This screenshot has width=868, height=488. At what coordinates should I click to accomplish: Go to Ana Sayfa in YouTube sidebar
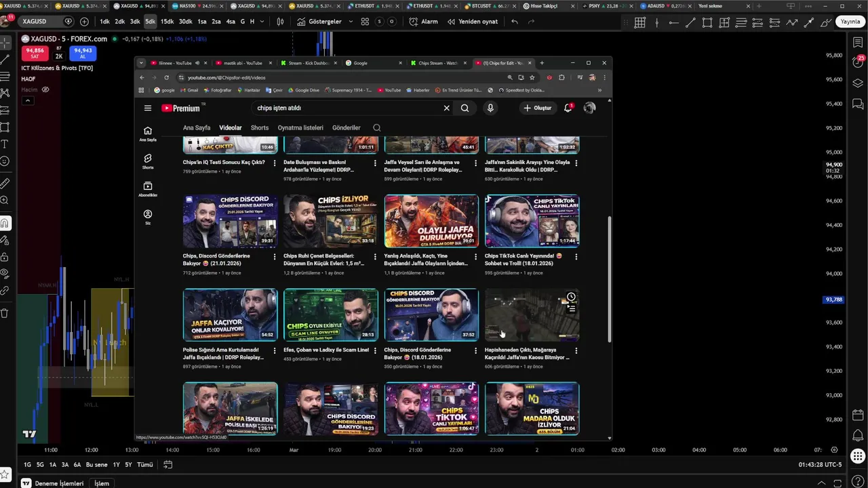point(148,134)
